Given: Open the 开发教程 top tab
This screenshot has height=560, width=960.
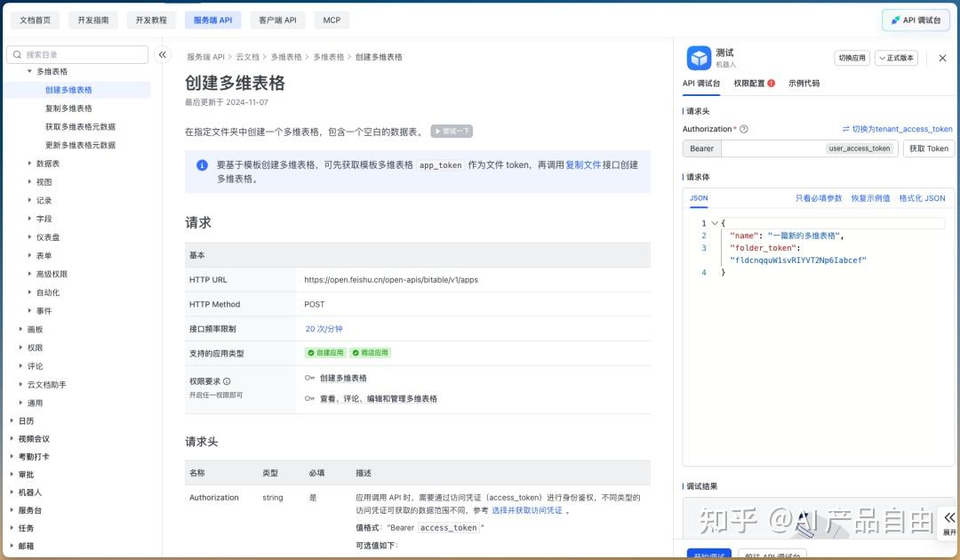Looking at the screenshot, I should click(x=151, y=20).
